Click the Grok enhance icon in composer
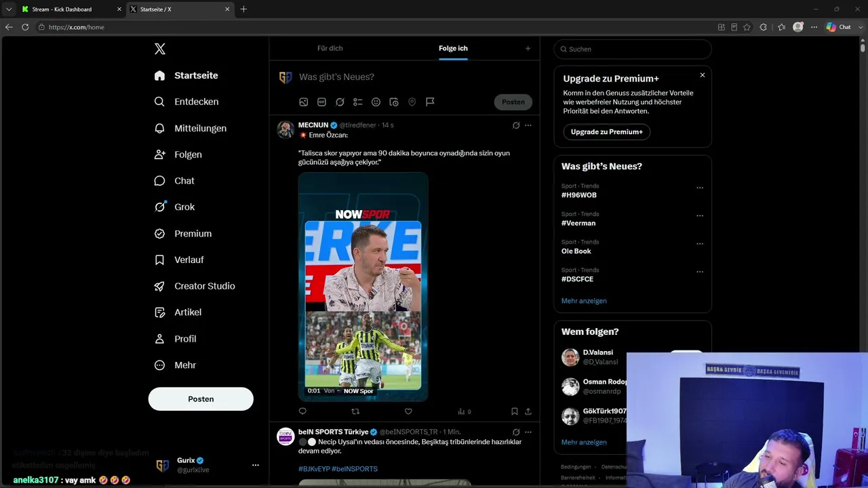868x488 pixels. coord(340,102)
